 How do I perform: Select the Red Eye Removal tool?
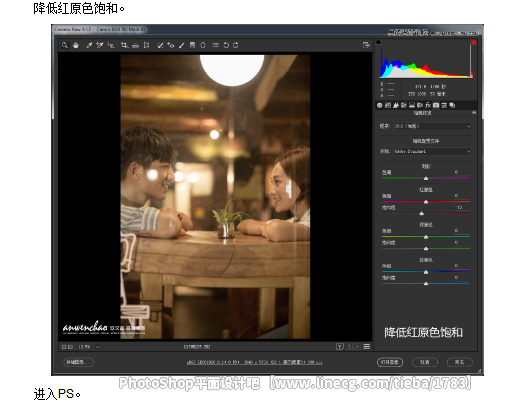click(171, 45)
